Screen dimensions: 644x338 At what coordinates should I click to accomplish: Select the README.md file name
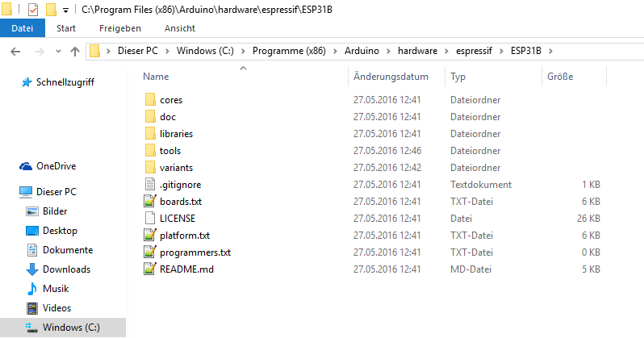click(187, 269)
